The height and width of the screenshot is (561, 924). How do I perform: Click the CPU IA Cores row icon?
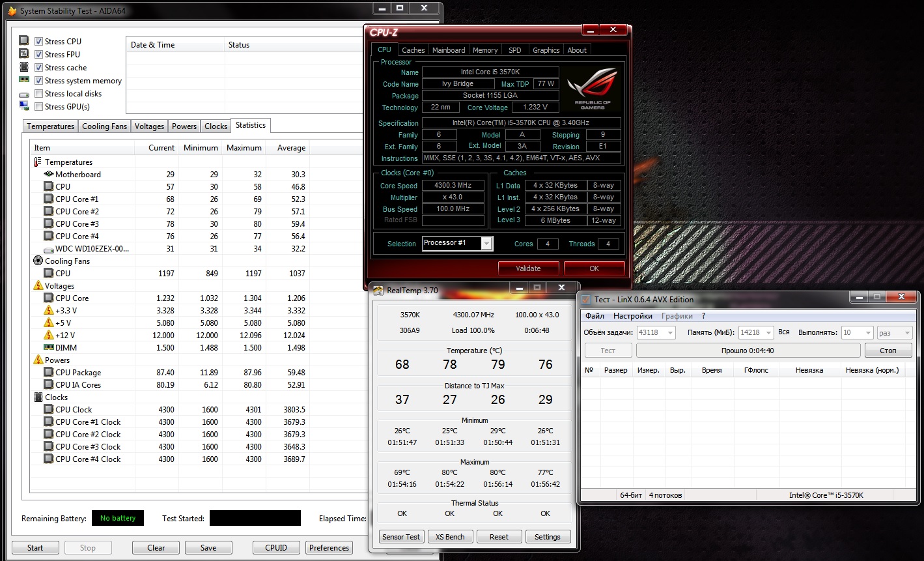49,384
